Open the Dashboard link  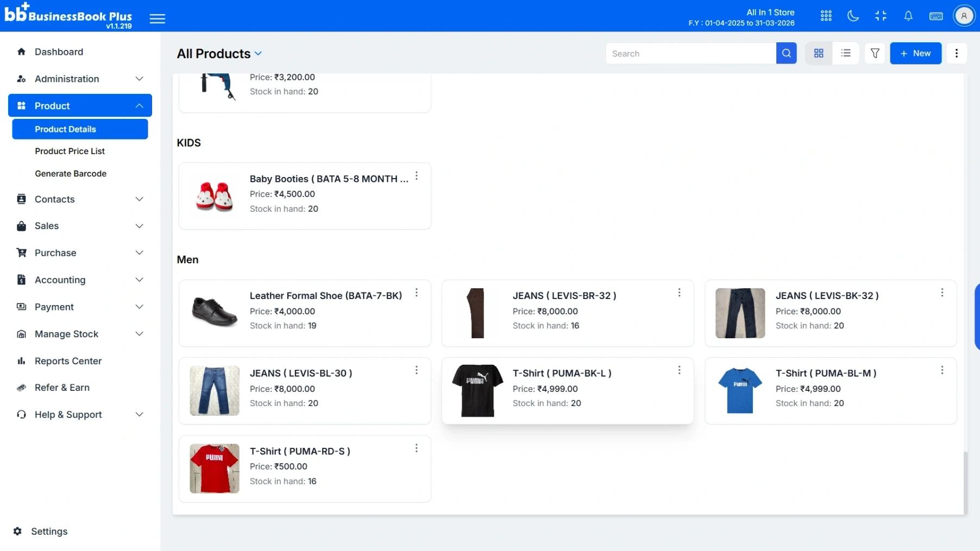point(59,52)
